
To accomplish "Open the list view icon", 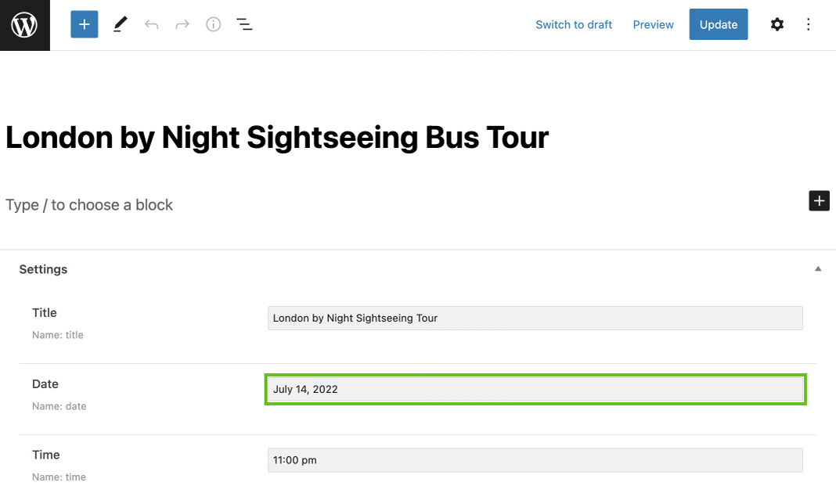I will click(244, 24).
